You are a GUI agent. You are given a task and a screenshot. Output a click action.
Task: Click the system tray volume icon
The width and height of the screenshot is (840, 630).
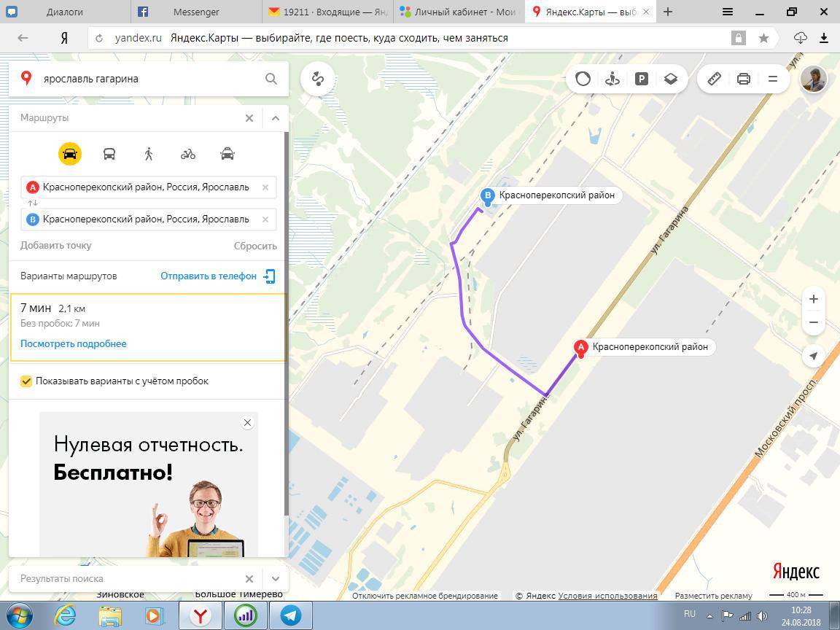pos(761,616)
